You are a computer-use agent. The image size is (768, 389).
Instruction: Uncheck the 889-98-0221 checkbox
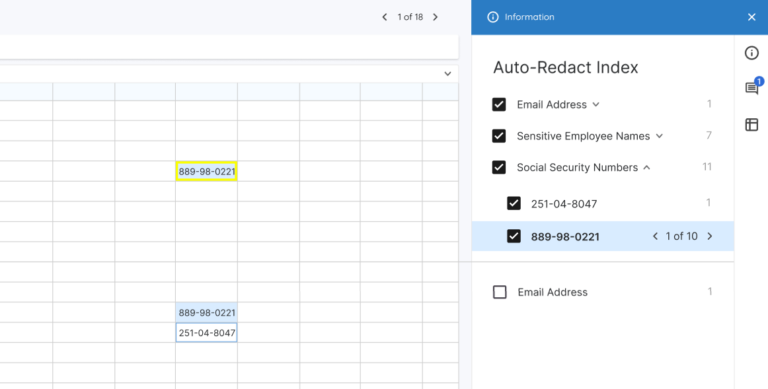pos(514,236)
